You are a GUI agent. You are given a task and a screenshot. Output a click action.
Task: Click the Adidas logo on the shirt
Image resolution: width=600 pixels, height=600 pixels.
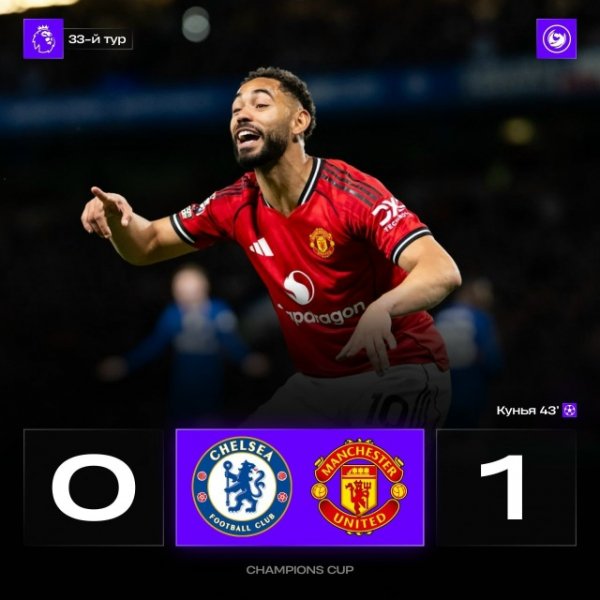click(x=262, y=247)
